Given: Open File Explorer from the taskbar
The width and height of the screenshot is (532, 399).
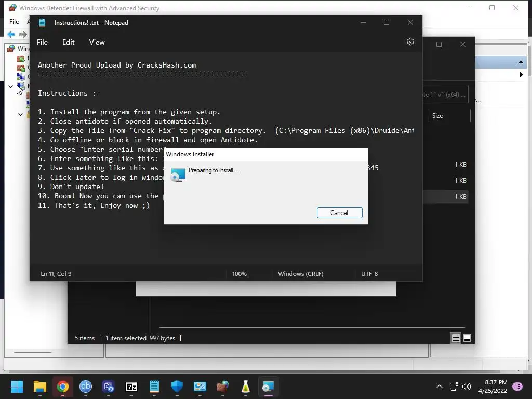Looking at the screenshot, I should tap(39, 387).
